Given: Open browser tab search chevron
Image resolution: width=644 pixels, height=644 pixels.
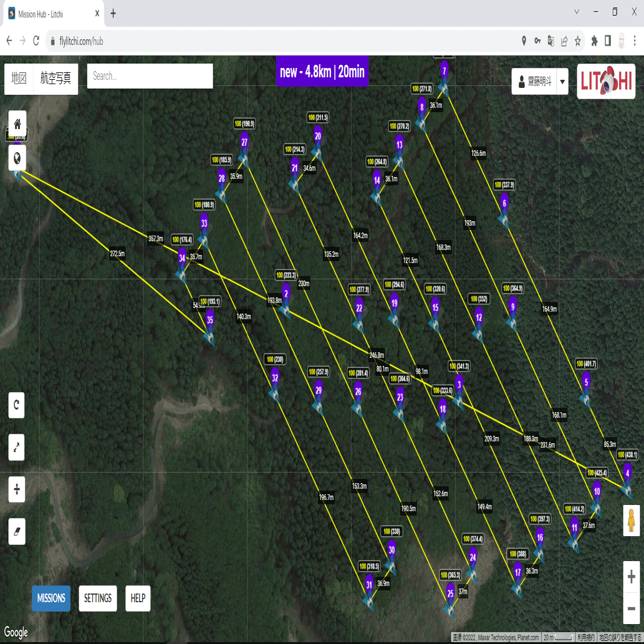Looking at the screenshot, I should 576,12.
